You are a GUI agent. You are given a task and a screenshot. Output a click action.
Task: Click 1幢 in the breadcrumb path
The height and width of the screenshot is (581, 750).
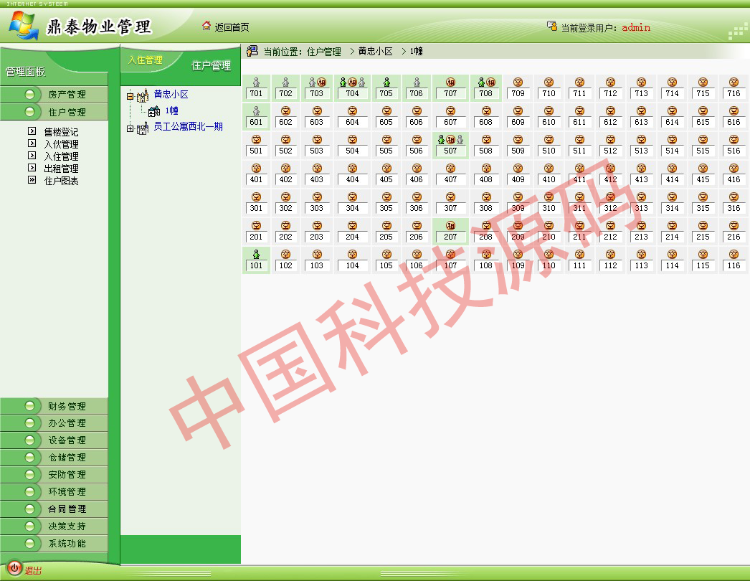tap(416, 51)
